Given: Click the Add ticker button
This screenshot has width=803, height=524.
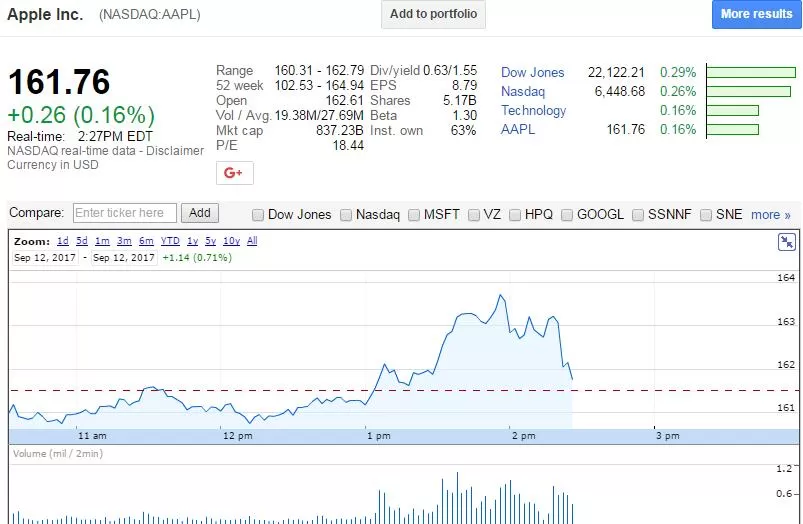Looking at the screenshot, I should [x=200, y=213].
